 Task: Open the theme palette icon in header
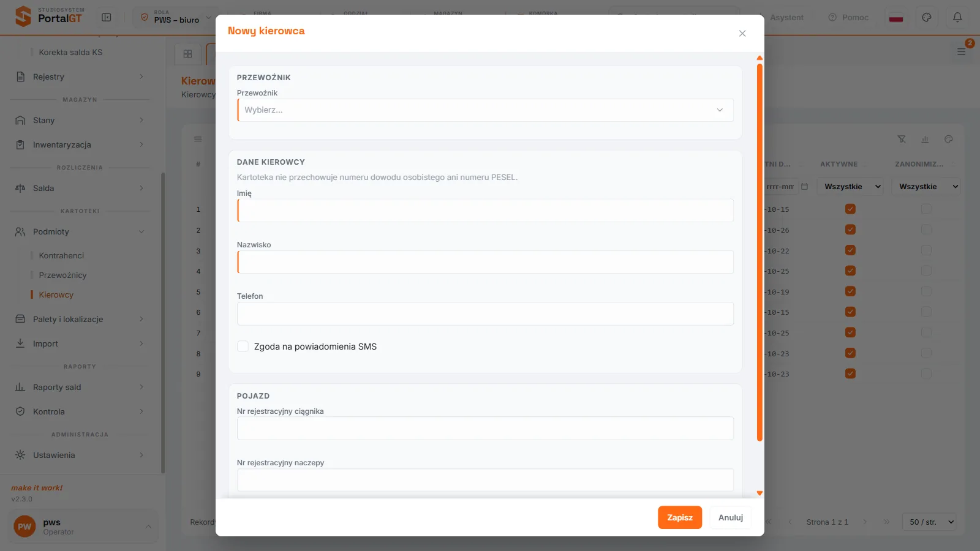coord(927,17)
